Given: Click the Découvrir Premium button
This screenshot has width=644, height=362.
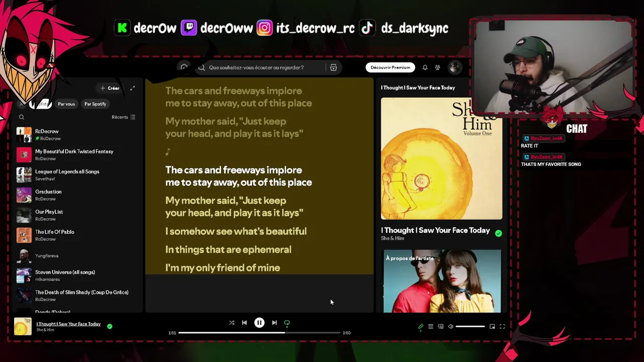Looking at the screenshot, I should pyautogui.click(x=390, y=67).
